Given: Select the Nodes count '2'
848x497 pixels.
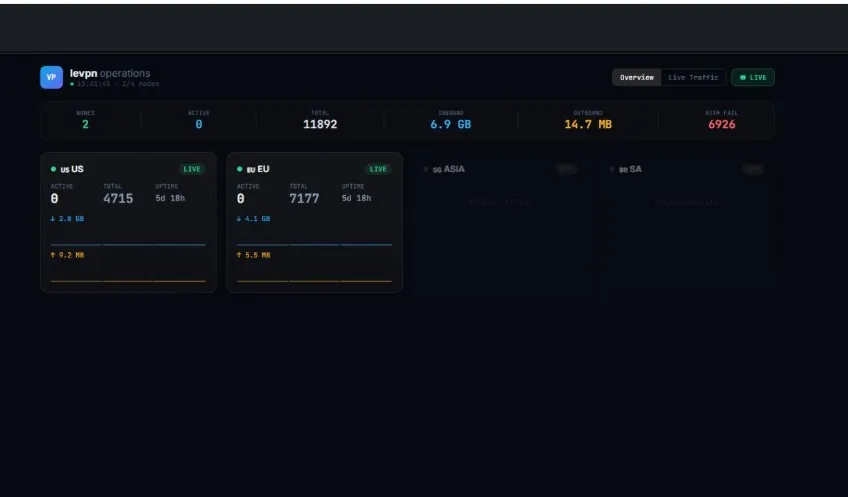Looking at the screenshot, I should coord(85,124).
